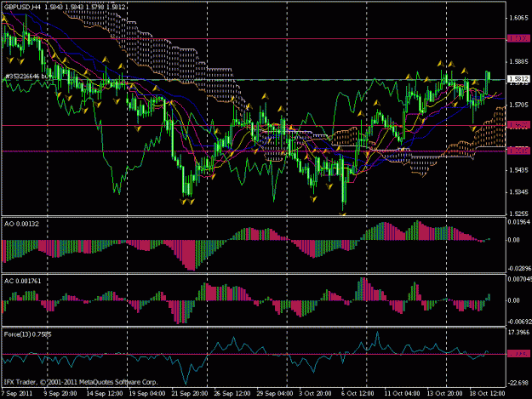Click the GBPUSD,H4 chart title text
Screen dimensions: 532x399
[23, 7]
